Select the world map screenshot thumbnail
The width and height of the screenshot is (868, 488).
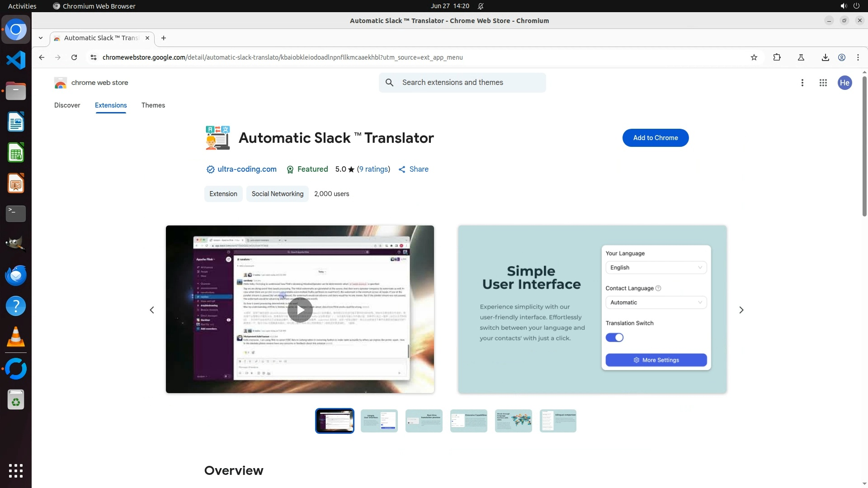point(513,421)
